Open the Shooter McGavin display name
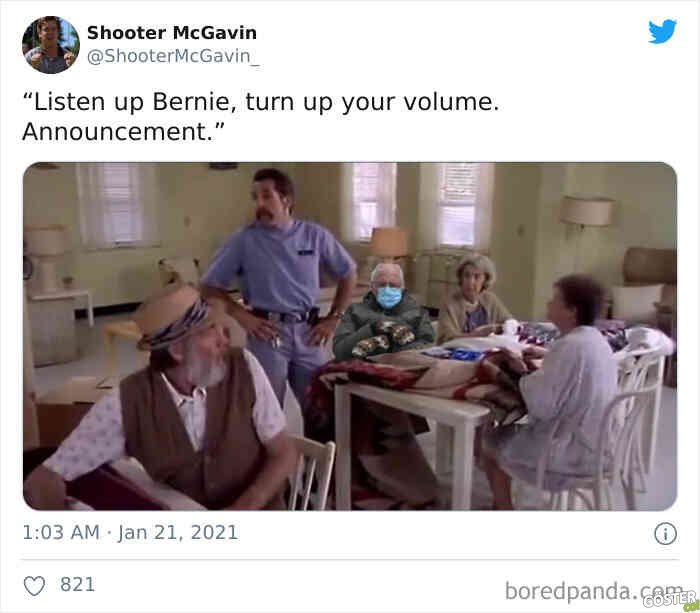The image size is (700, 613). (x=172, y=33)
